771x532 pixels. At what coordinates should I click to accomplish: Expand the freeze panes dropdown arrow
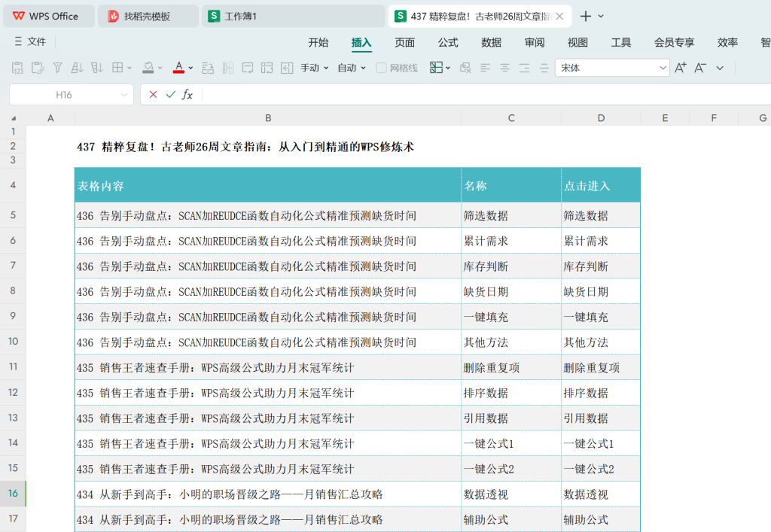tap(448, 68)
